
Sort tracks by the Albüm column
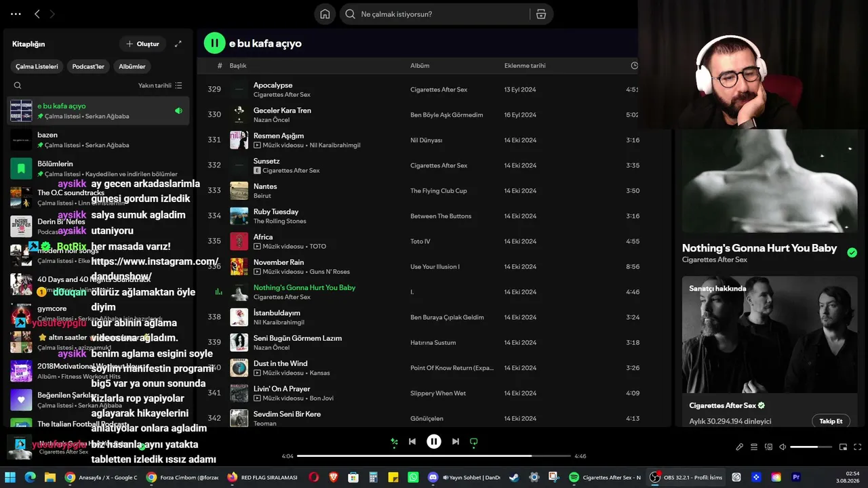420,66
